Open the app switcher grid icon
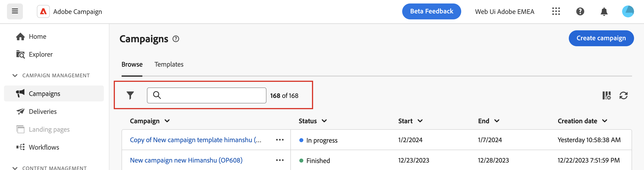Screen dimensions: 644x170 556,11
